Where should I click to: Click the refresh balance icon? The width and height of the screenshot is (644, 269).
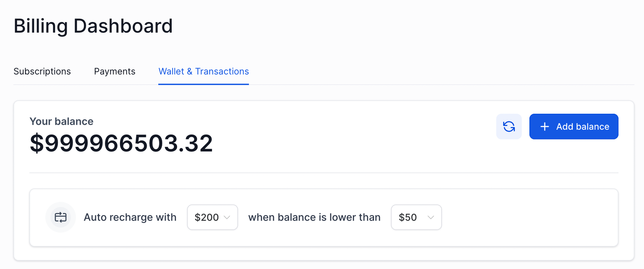click(509, 127)
